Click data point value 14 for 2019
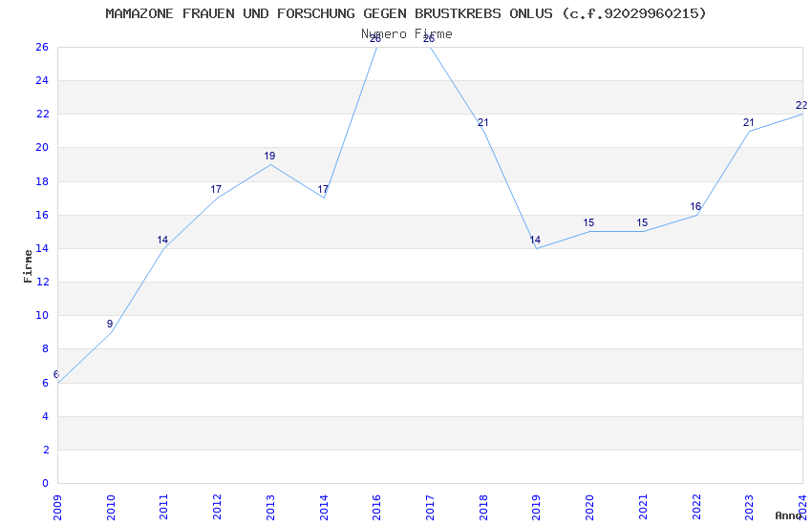This screenshot has height=525, width=812. pyautogui.click(x=535, y=240)
